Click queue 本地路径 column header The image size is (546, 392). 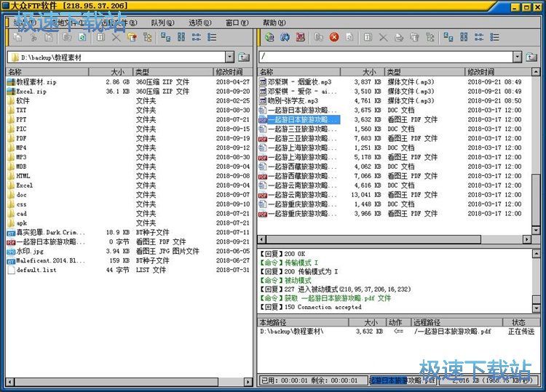tap(303, 322)
